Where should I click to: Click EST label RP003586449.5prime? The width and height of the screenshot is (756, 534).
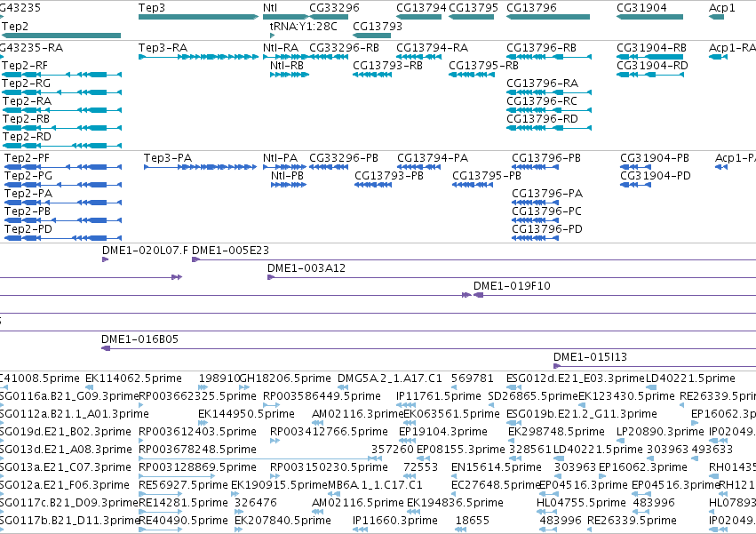point(322,396)
